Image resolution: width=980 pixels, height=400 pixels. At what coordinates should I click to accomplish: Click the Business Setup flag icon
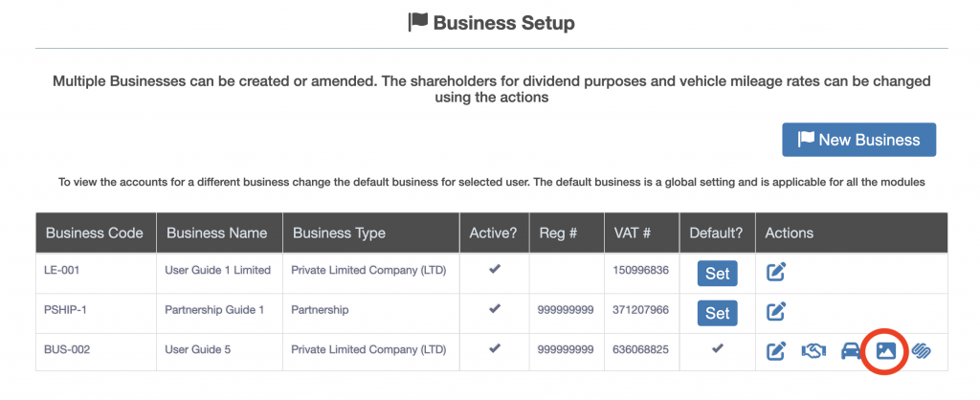pyautogui.click(x=417, y=22)
